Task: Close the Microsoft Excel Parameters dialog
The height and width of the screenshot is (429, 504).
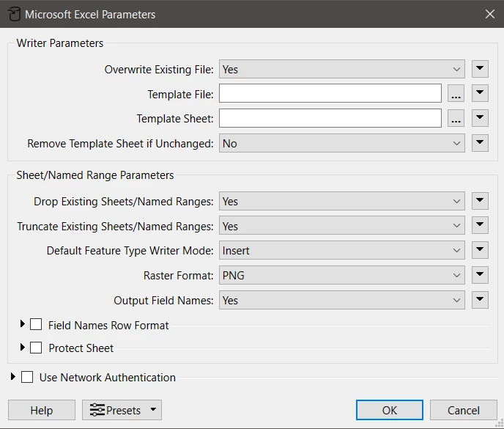Action: (x=490, y=14)
